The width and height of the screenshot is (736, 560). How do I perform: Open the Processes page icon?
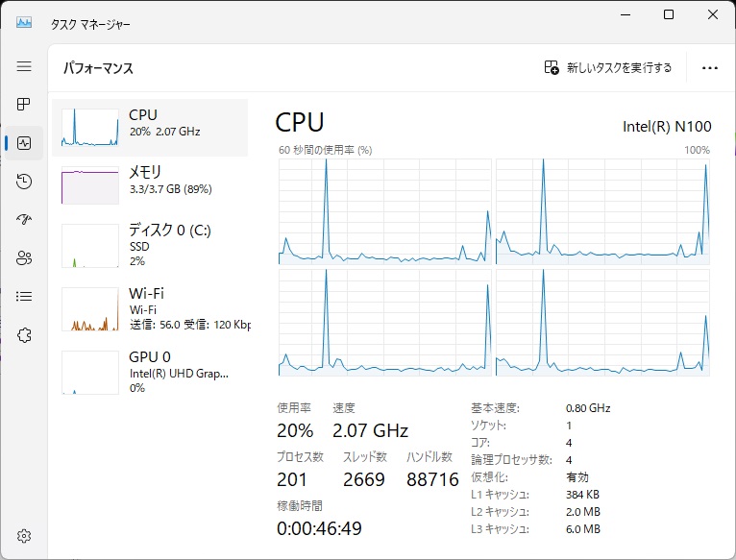[25, 105]
